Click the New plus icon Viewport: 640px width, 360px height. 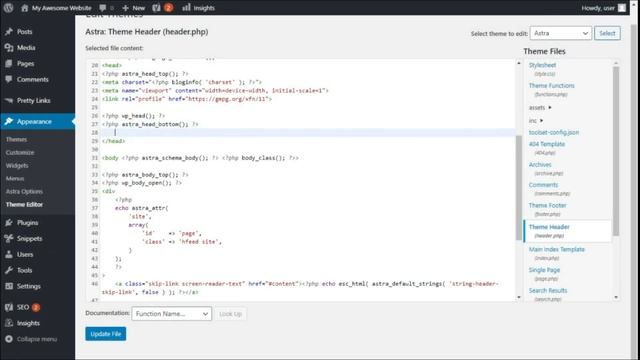(125, 8)
